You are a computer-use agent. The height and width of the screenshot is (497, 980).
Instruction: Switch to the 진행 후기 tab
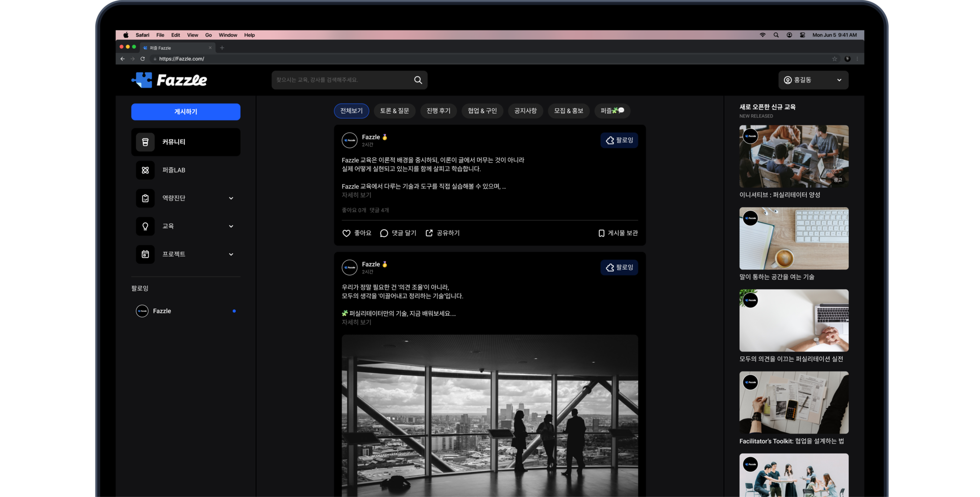(438, 111)
